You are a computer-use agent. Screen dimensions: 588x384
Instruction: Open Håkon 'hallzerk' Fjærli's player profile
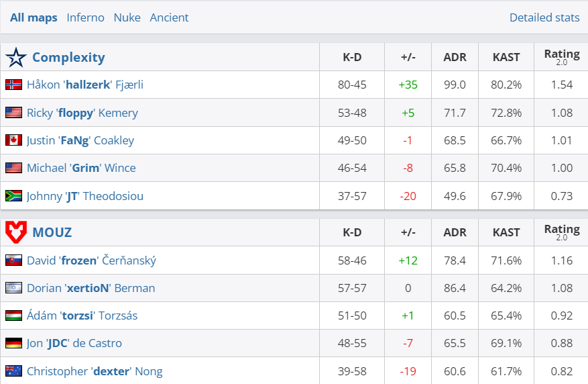pyautogui.click(x=85, y=85)
